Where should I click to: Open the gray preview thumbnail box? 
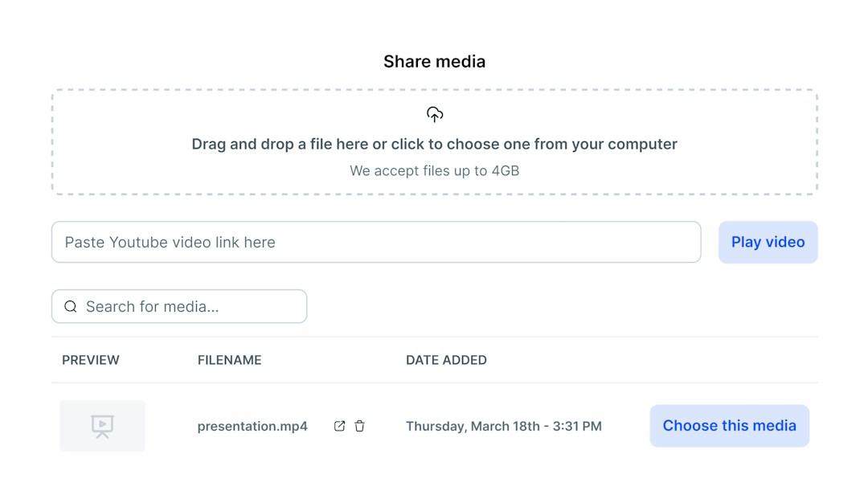click(x=102, y=426)
